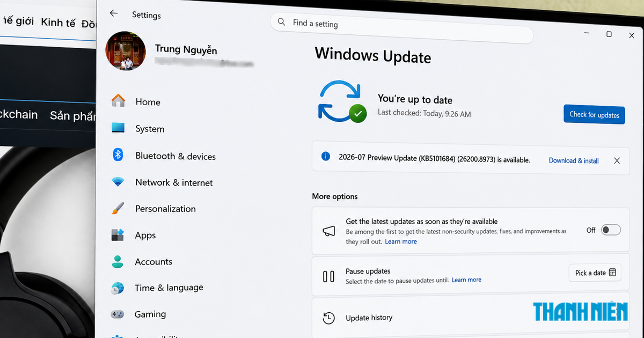Go back with the Settings back arrow
644x338 pixels.
113,13
